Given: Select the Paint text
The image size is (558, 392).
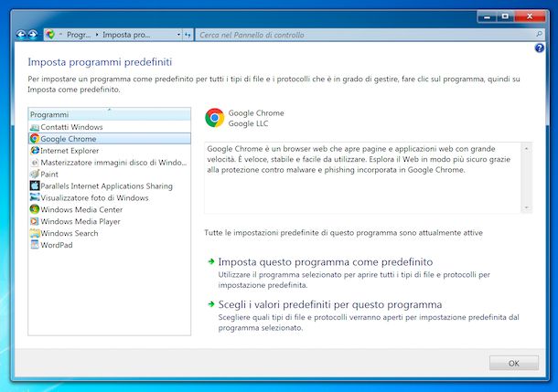Looking at the screenshot, I should pos(49,175).
